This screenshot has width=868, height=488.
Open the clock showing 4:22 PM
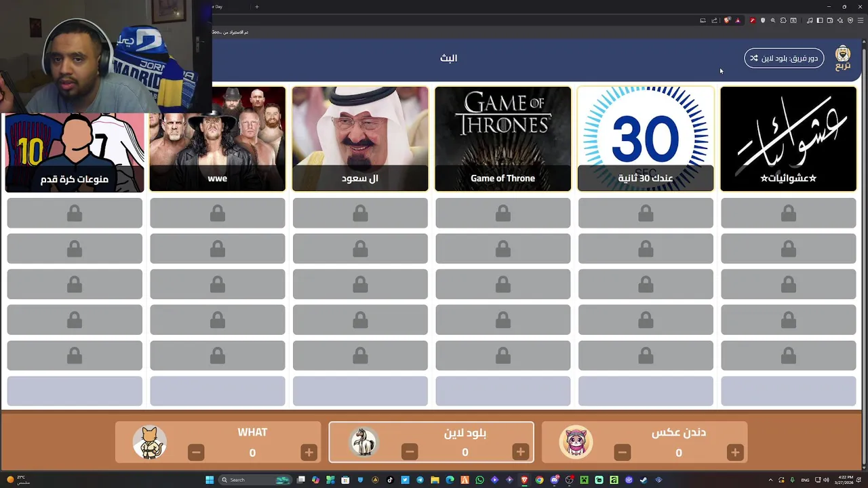click(846, 480)
